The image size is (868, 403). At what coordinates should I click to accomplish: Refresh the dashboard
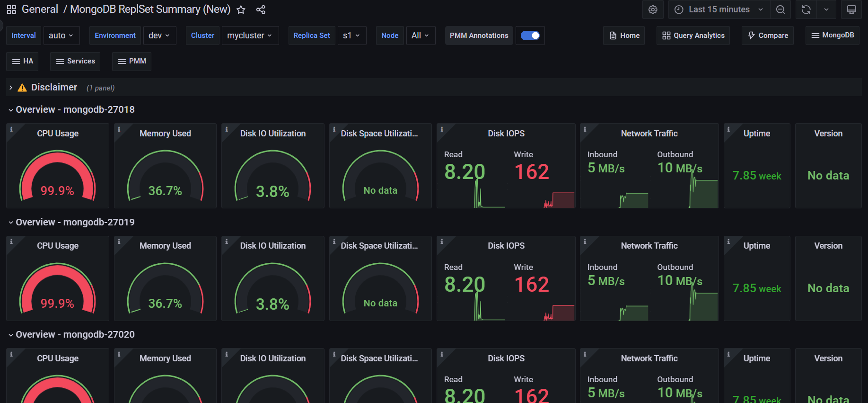806,10
